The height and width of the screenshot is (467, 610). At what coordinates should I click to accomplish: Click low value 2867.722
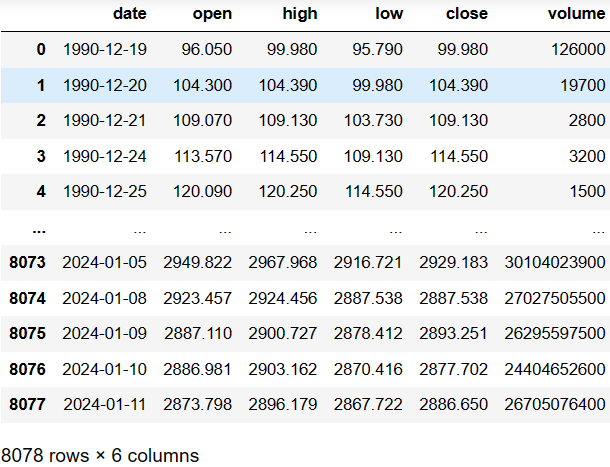[x=368, y=404]
